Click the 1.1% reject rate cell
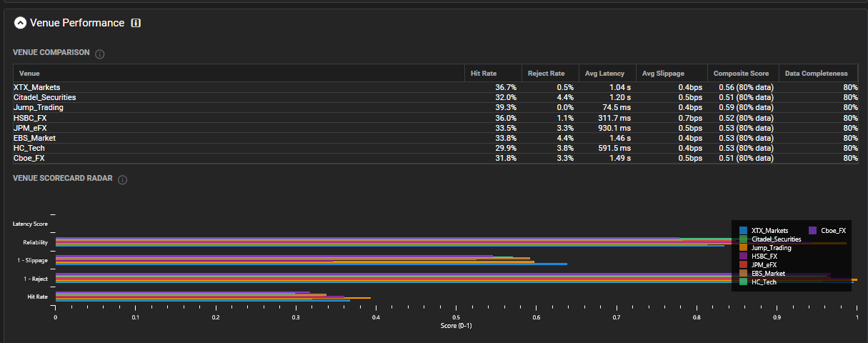The width and height of the screenshot is (868, 343). (x=550, y=118)
